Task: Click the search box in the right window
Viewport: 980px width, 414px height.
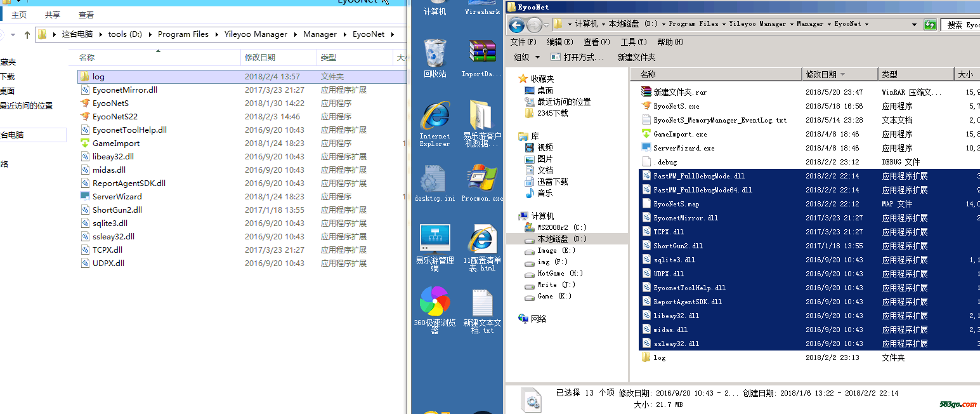Action: tap(961, 25)
